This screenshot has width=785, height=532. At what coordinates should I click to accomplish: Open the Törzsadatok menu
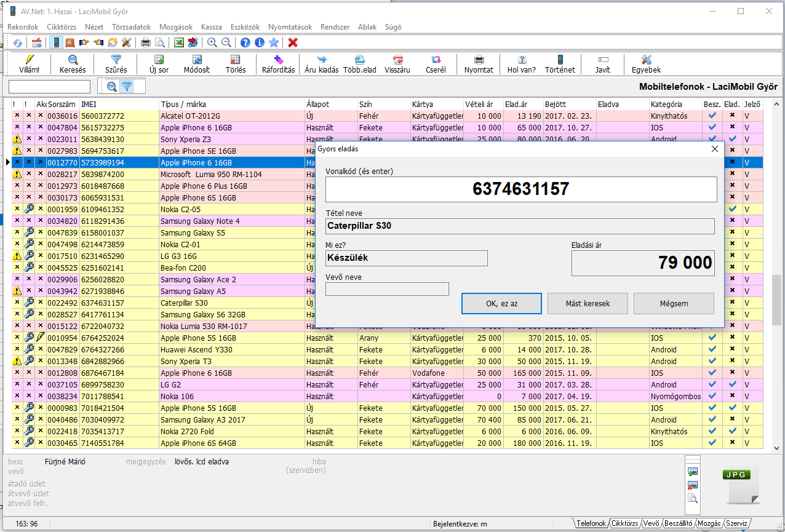click(131, 27)
